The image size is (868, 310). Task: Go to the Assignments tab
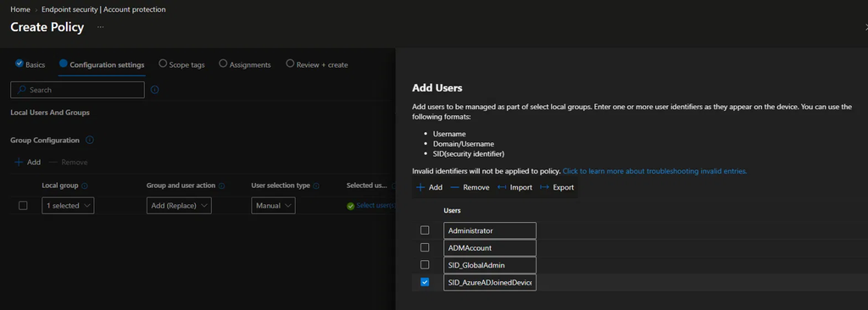point(245,64)
